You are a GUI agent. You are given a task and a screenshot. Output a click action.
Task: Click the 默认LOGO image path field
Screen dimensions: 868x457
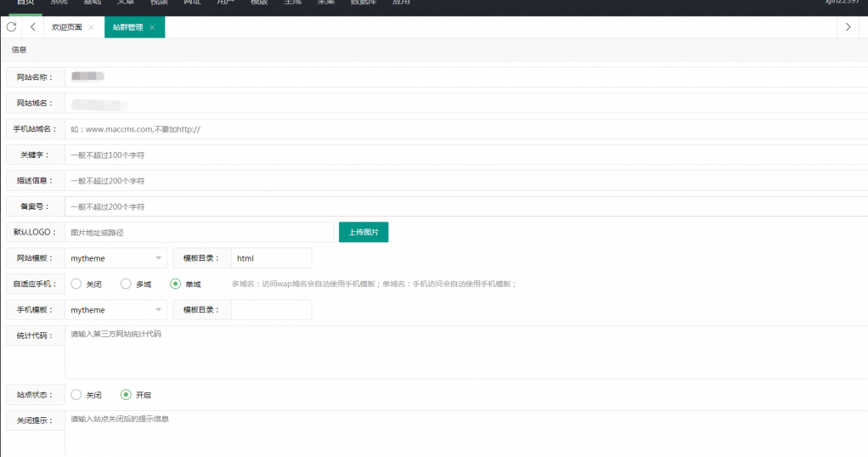200,232
